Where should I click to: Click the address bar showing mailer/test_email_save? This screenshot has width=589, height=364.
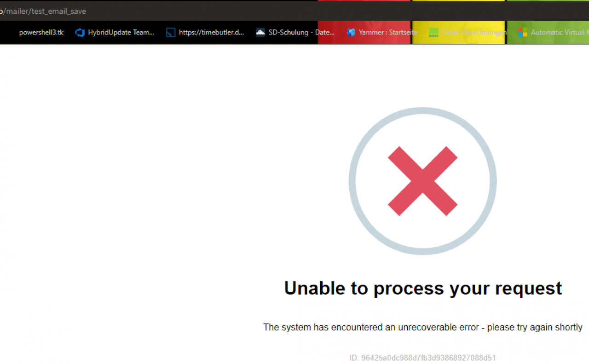[x=294, y=11]
